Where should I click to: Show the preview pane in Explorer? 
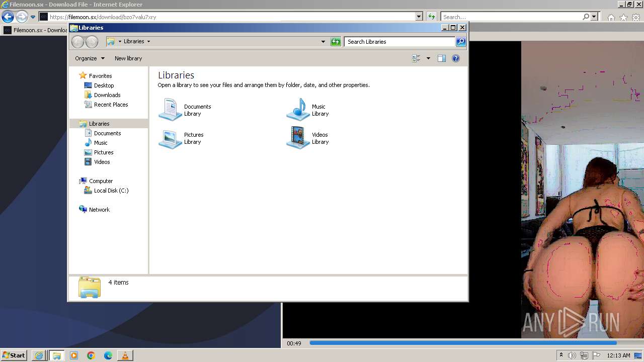pyautogui.click(x=442, y=58)
